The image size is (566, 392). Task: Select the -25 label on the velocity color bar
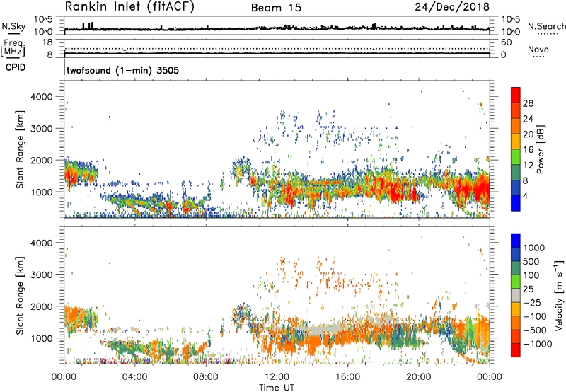pos(533,302)
